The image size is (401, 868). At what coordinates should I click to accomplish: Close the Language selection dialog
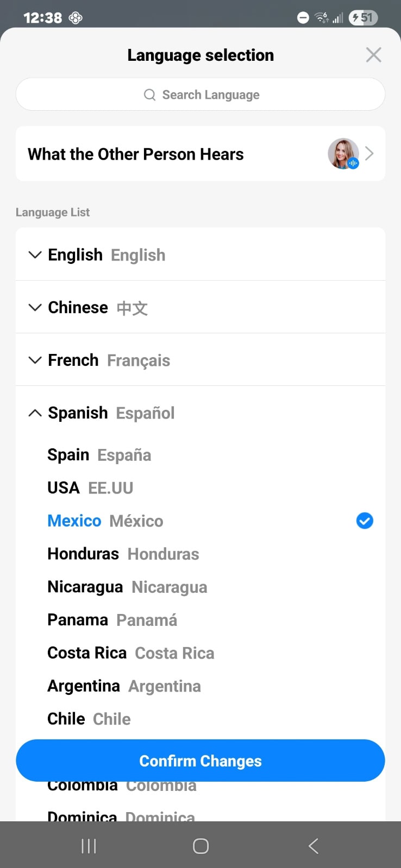click(x=373, y=55)
